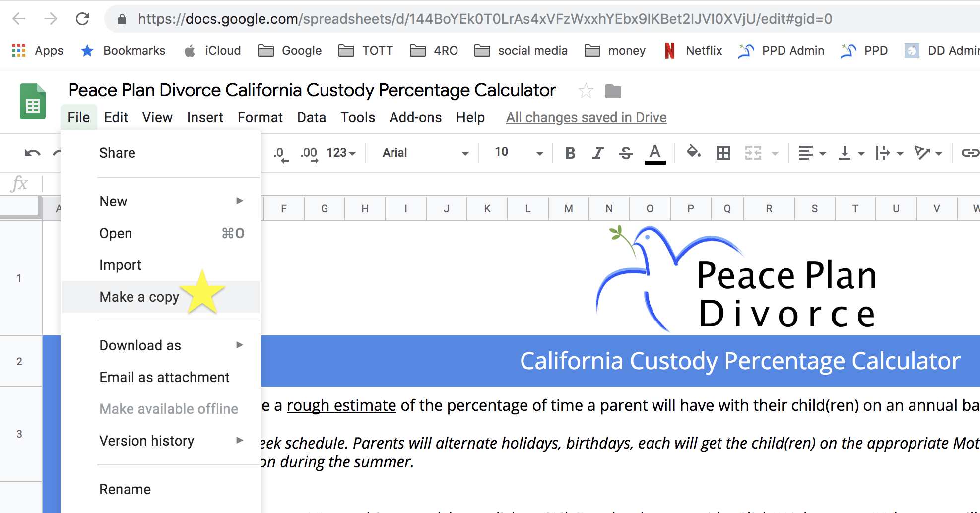
Task: Open the fill color bucket
Action: pyautogui.click(x=693, y=152)
